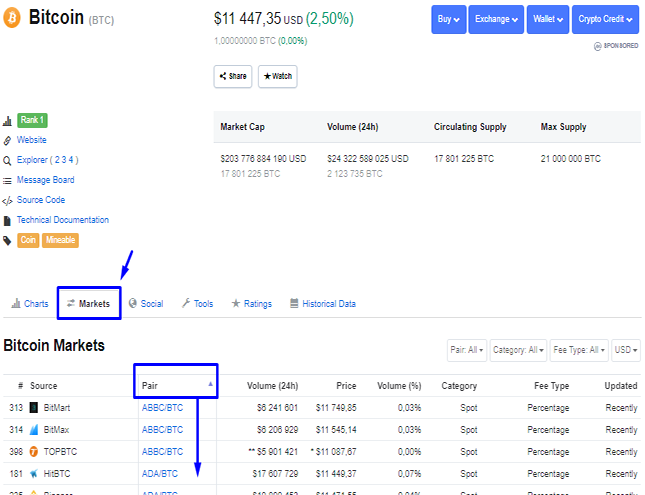Click the tag icon beside Coin label
The width and height of the screenshot is (645, 495).
point(7,240)
